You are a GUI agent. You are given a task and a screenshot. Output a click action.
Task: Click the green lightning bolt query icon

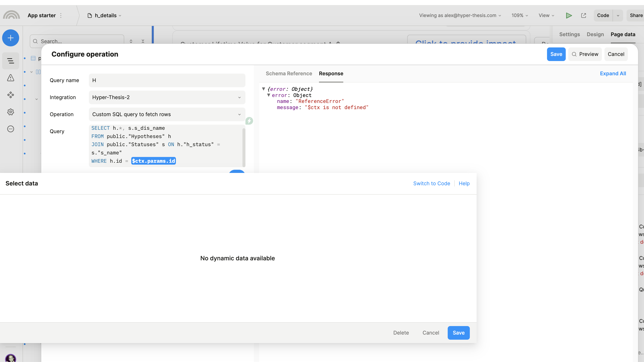pos(249,121)
